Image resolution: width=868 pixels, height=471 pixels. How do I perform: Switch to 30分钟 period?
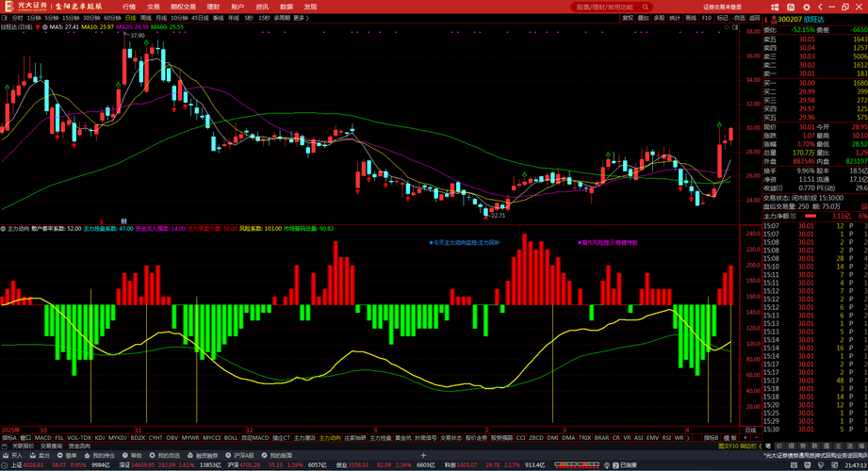92,18
